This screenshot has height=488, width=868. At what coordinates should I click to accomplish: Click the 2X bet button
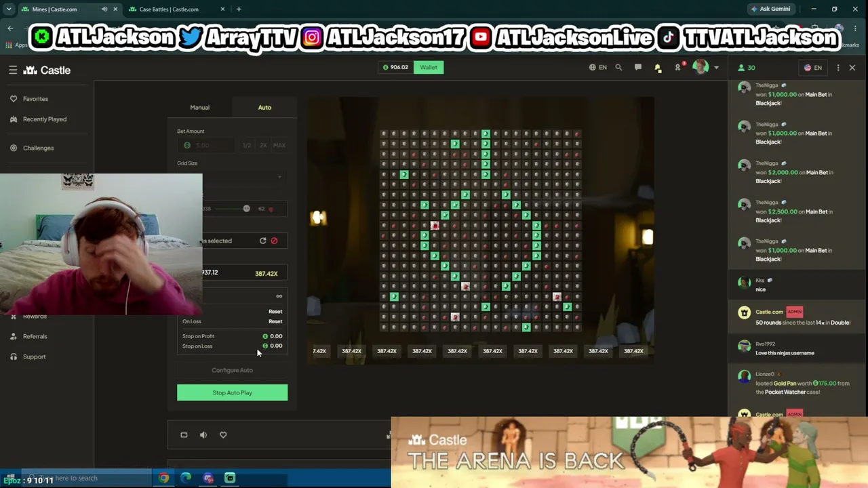tap(263, 145)
